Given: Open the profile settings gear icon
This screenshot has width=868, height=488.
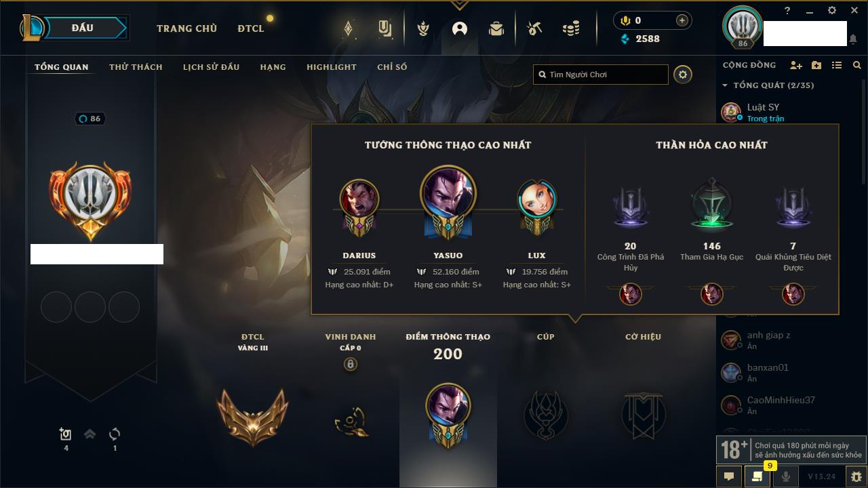Looking at the screenshot, I should coord(683,75).
